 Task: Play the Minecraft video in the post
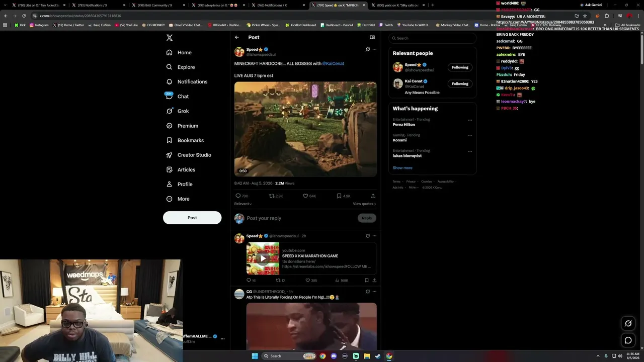click(x=305, y=129)
